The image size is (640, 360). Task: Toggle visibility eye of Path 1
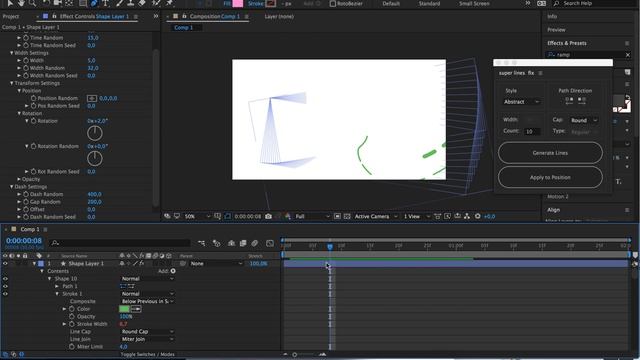(x=5, y=286)
